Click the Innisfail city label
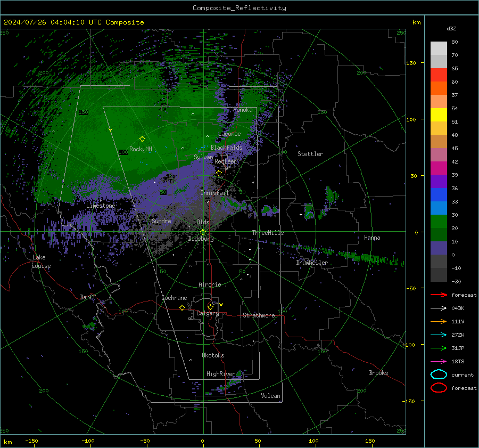Viewport: 479px width, 448px height. (214, 193)
